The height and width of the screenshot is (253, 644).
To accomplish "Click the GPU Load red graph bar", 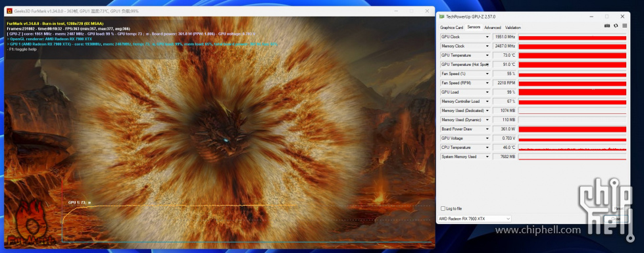I will [x=572, y=92].
